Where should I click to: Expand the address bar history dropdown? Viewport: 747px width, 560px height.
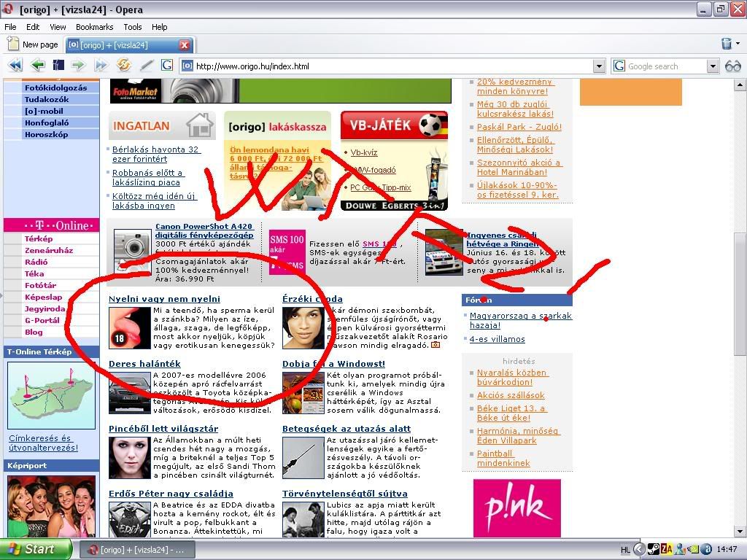pos(599,66)
